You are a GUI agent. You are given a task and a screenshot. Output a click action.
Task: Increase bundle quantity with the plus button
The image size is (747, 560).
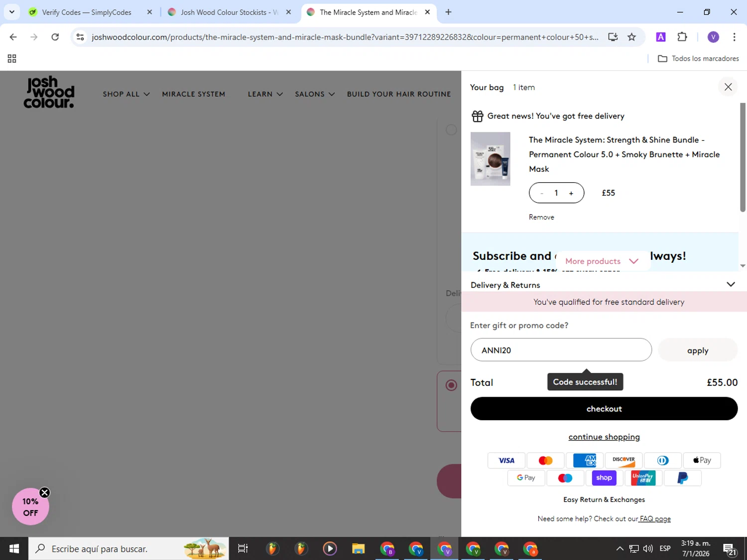(x=571, y=193)
